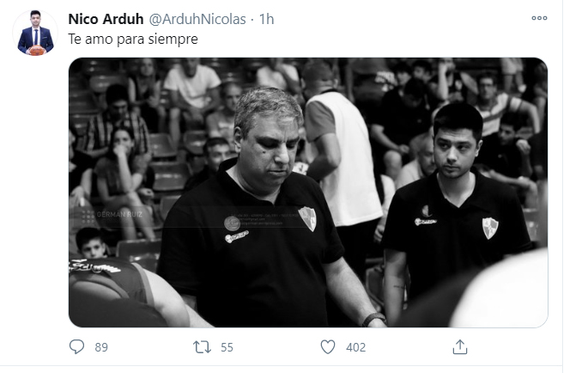Viewport: 588px width, 373px height.
Task: Click the reply speech bubble icon
Action: pyautogui.click(x=77, y=346)
